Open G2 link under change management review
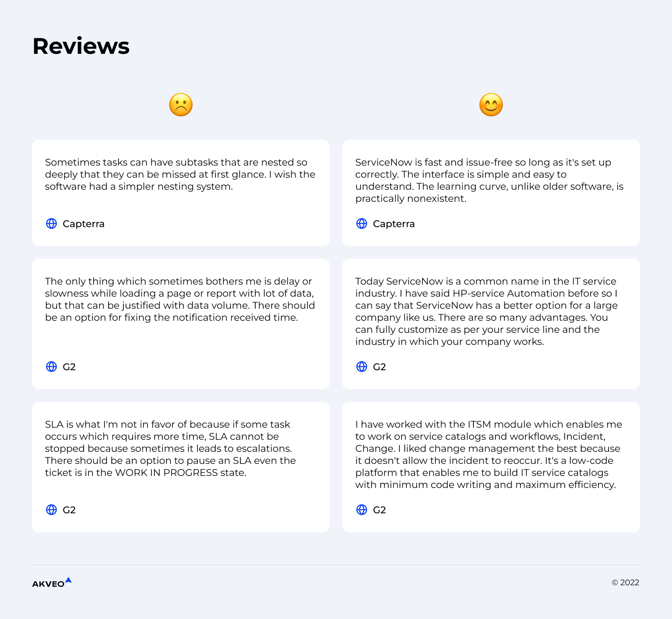The width and height of the screenshot is (672, 619). click(x=379, y=510)
